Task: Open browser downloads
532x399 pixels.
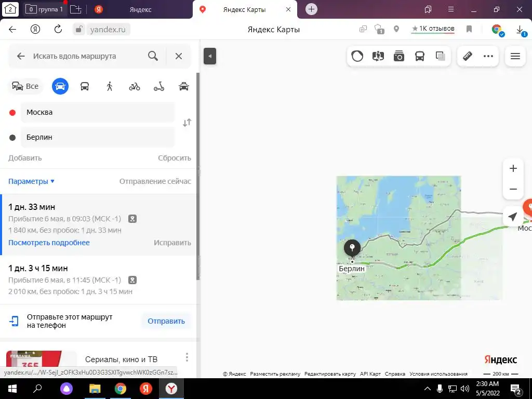Action: click(x=520, y=30)
